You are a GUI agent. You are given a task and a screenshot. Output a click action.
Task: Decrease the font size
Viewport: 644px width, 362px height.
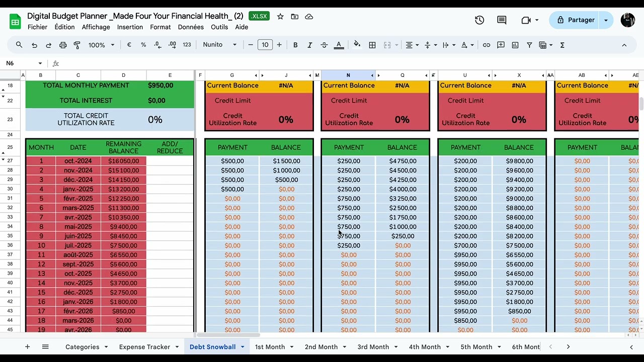point(251,45)
